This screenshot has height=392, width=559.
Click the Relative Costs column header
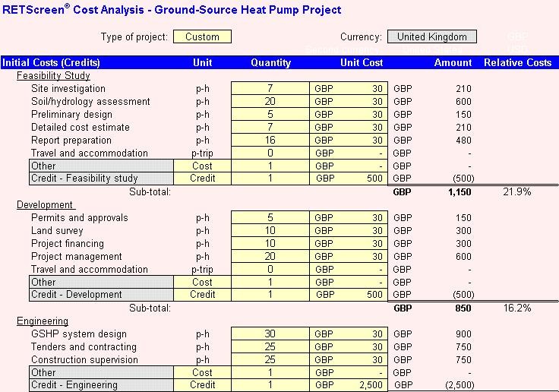[517, 63]
